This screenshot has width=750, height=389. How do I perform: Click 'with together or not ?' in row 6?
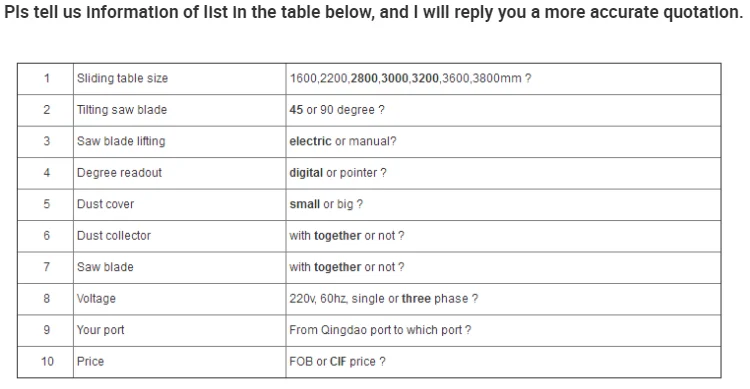(x=347, y=236)
